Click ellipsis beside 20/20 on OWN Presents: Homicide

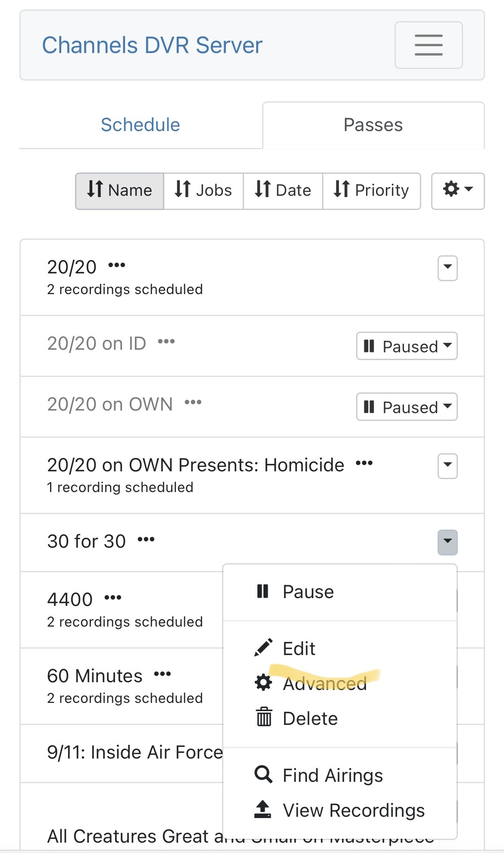click(364, 464)
